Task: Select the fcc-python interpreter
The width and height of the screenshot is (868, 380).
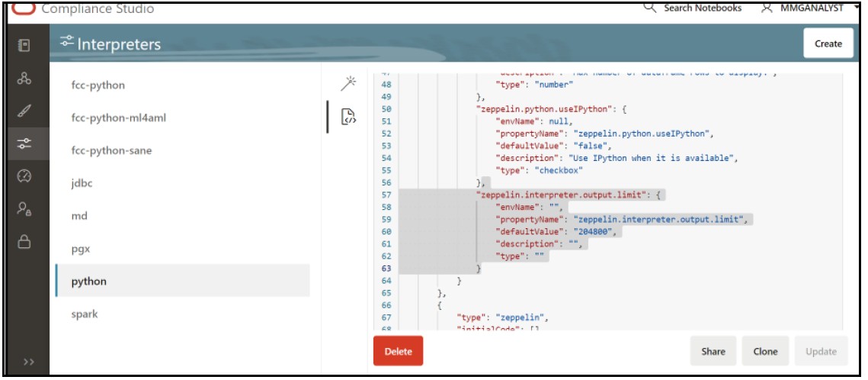Action: click(x=183, y=85)
